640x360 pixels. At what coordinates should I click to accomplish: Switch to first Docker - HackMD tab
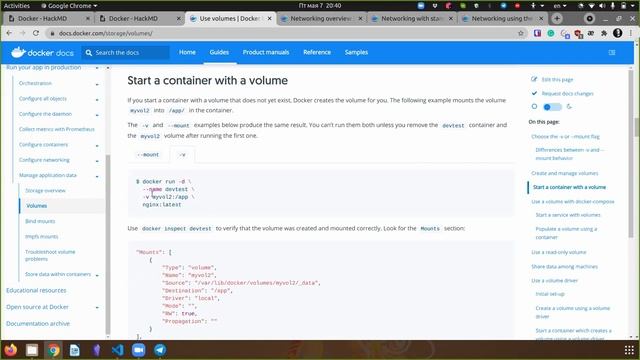[48, 18]
